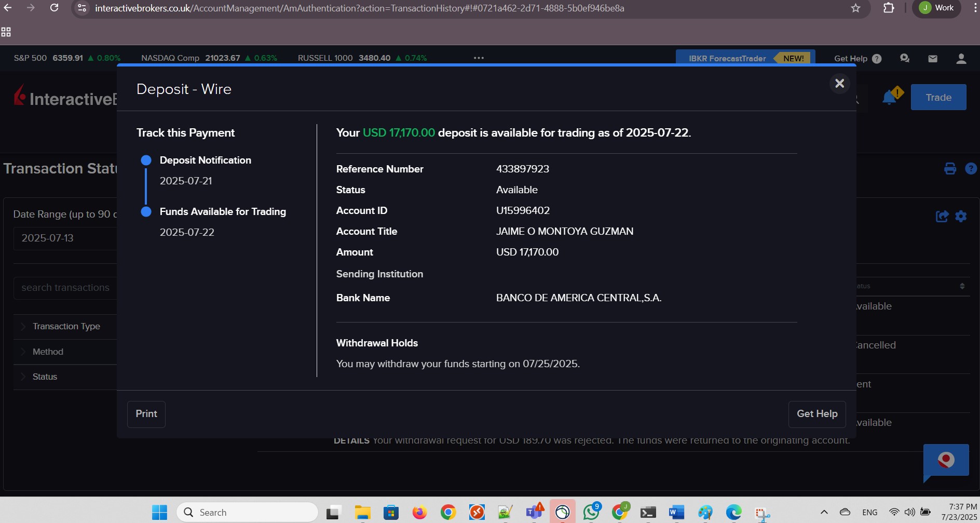The image size is (980, 523).
Task: Open Microsoft Word from the taskbar
Action: coord(676,513)
